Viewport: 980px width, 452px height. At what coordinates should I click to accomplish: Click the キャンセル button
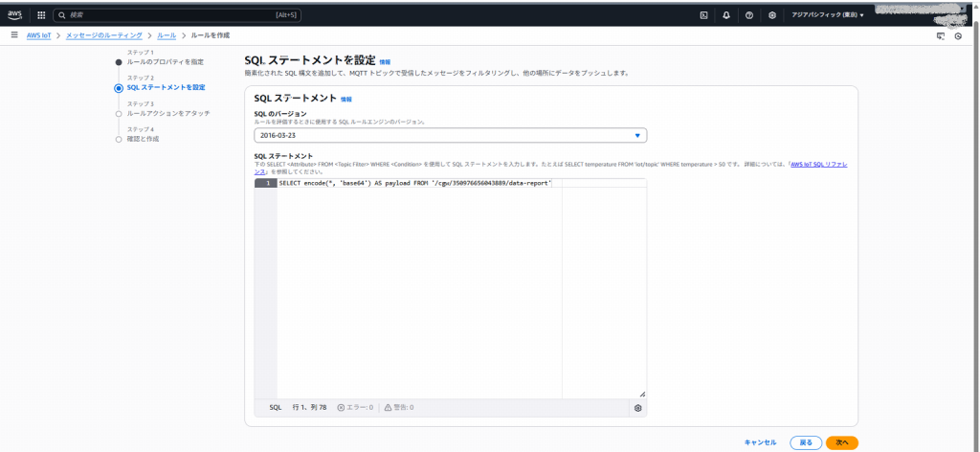[x=760, y=442]
